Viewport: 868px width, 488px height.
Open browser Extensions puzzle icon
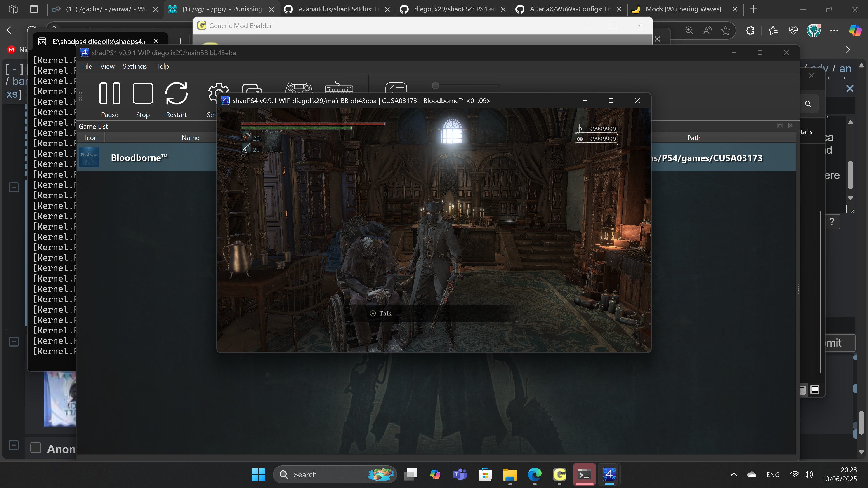750,31
